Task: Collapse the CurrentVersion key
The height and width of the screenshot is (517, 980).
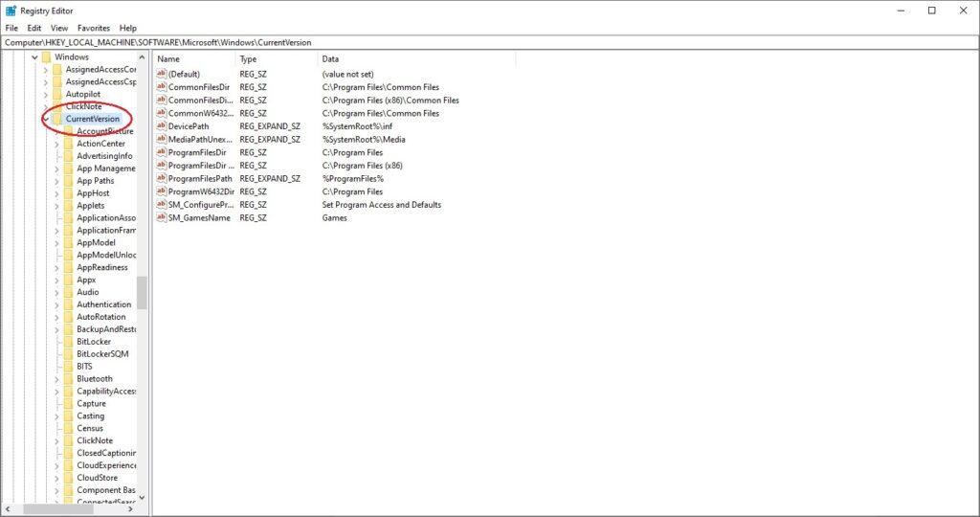Action: 45,120
